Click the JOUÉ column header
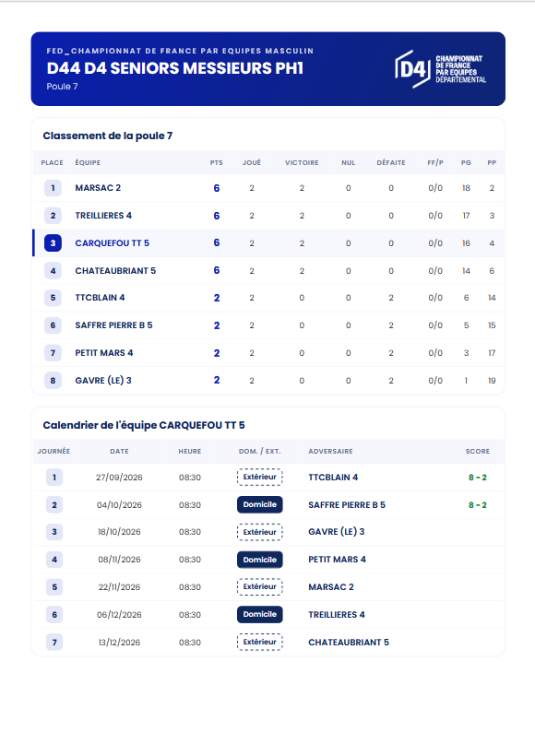The image size is (535, 756). [x=251, y=162]
